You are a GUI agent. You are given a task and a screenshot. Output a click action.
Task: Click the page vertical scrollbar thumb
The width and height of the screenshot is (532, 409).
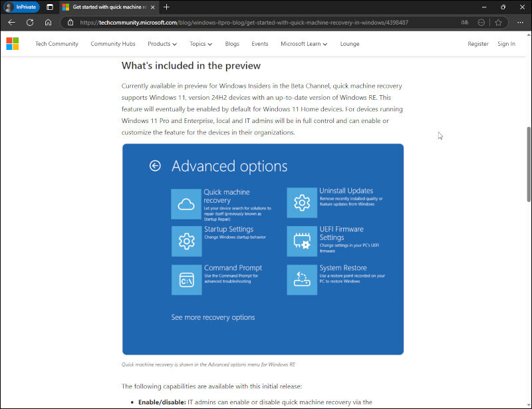pyautogui.click(x=529, y=165)
